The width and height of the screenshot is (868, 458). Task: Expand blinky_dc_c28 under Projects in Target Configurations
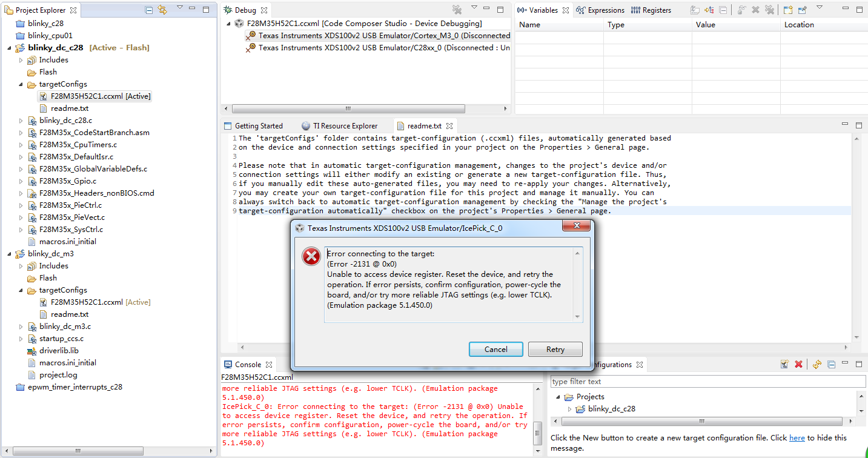coord(569,409)
